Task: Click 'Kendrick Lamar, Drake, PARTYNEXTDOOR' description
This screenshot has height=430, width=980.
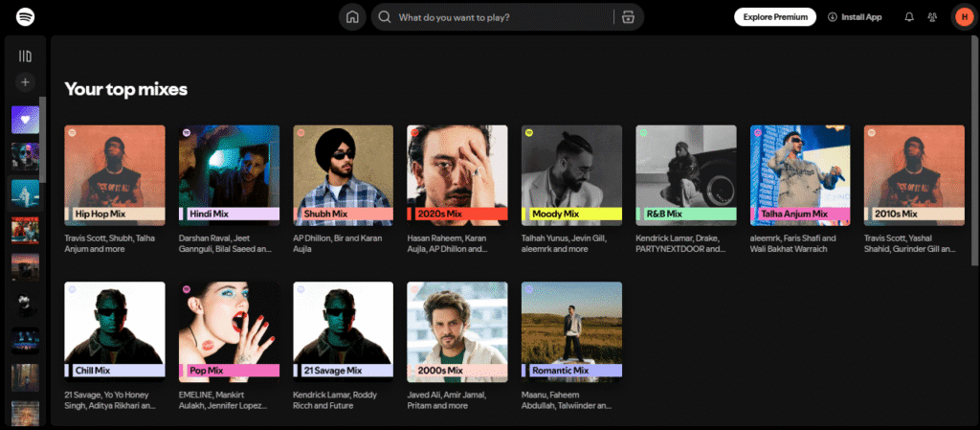Action: [x=680, y=244]
